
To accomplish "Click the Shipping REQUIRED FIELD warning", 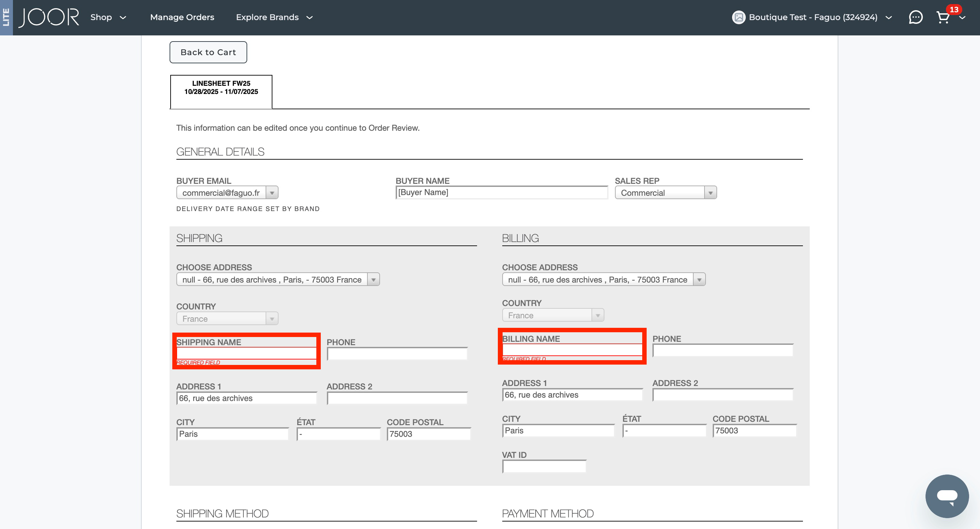I will click(x=198, y=363).
